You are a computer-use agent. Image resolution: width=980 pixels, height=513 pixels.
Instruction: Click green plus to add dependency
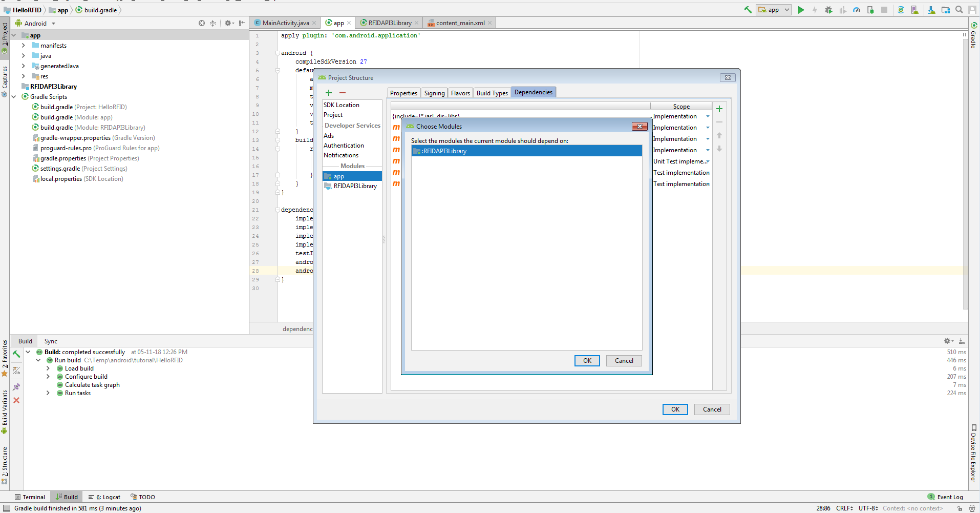(719, 109)
